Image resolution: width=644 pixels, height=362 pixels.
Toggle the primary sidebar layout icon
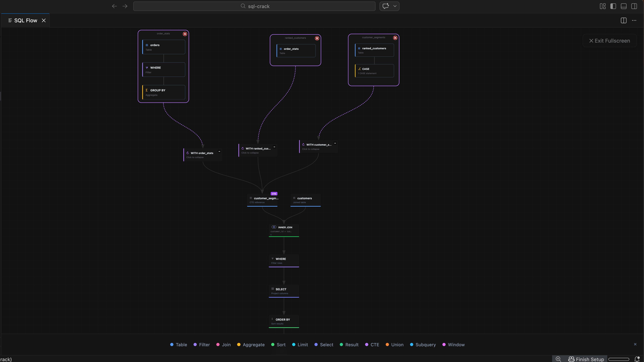pos(613,6)
